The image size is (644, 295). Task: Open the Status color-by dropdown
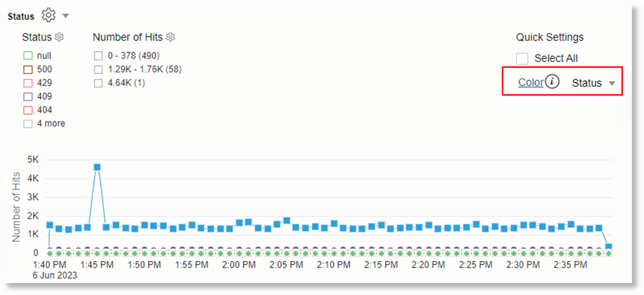tap(594, 82)
